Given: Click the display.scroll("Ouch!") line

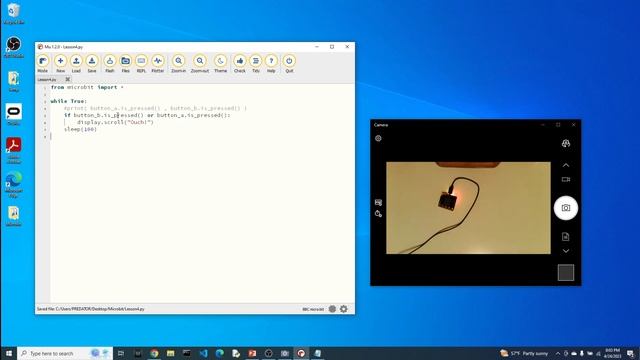Looking at the screenshot, I should click(x=115, y=122).
